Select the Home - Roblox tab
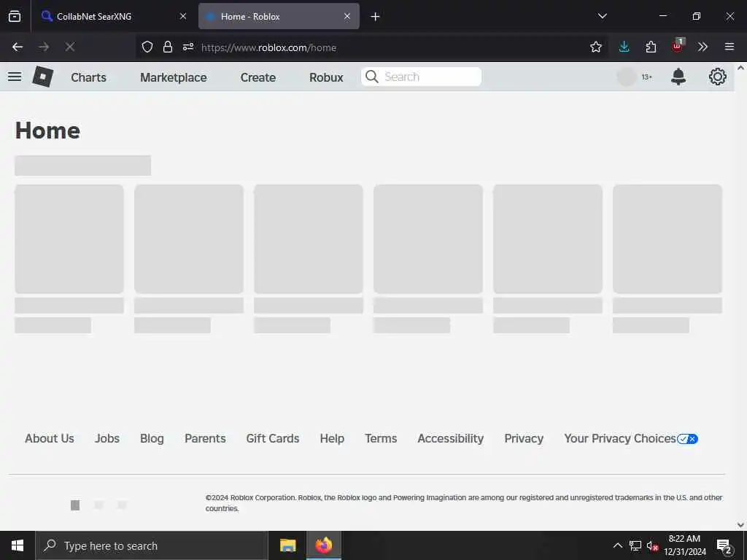This screenshot has width=747, height=560. tap(279, 16)
